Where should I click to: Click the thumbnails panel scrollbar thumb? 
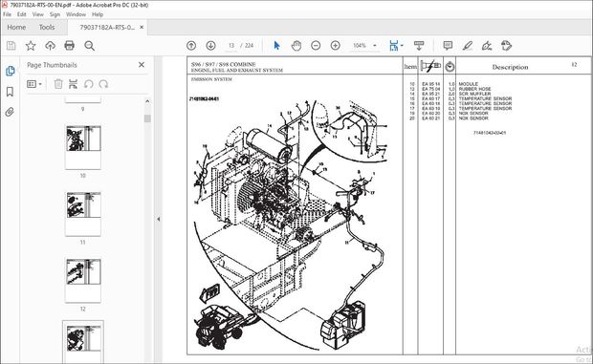pos(147,118)
